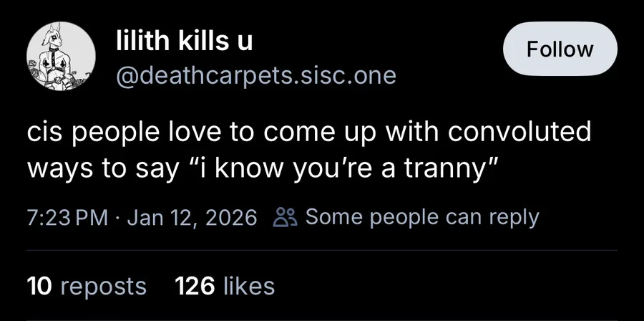Click the word "reposts" in the stats row
This screenshot has height=321, width=644.
point(103,287)
